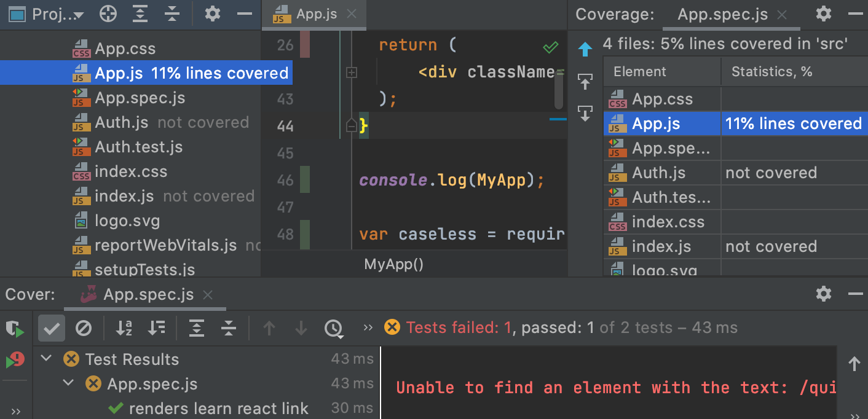868x419 pixels.
Task: Hide the Project panel
Action: coord(245,14)
